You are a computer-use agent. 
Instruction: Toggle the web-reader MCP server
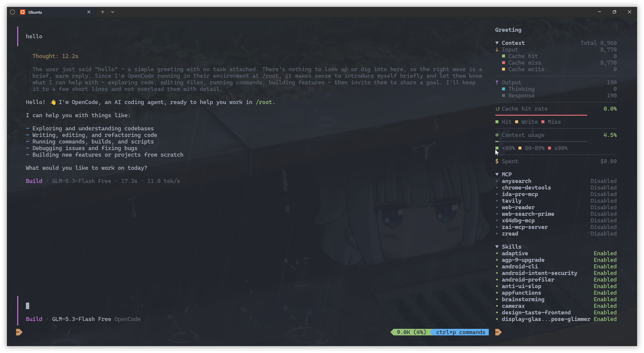coord(556,207)
